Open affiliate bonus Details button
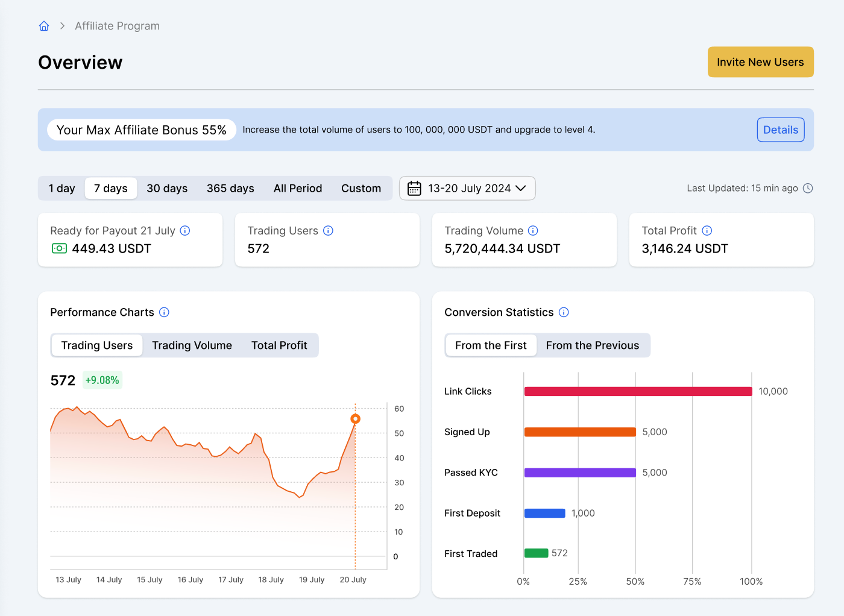Screen dimensions: 844x616 780,130
